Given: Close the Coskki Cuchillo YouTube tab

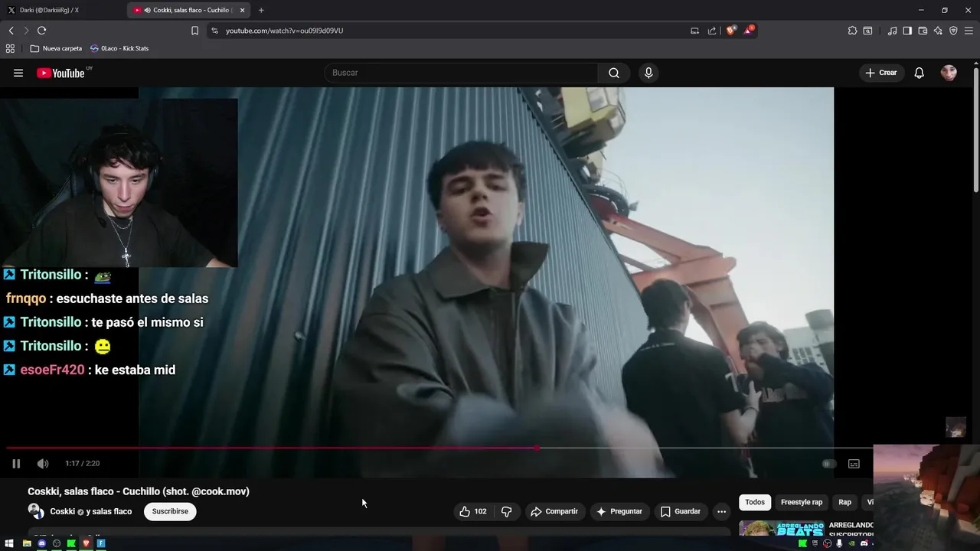Looking at the screenshot, I should (242, 10).
